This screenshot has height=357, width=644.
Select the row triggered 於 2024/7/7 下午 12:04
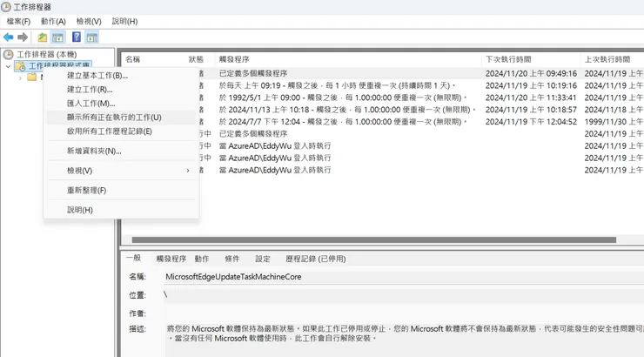383,122
